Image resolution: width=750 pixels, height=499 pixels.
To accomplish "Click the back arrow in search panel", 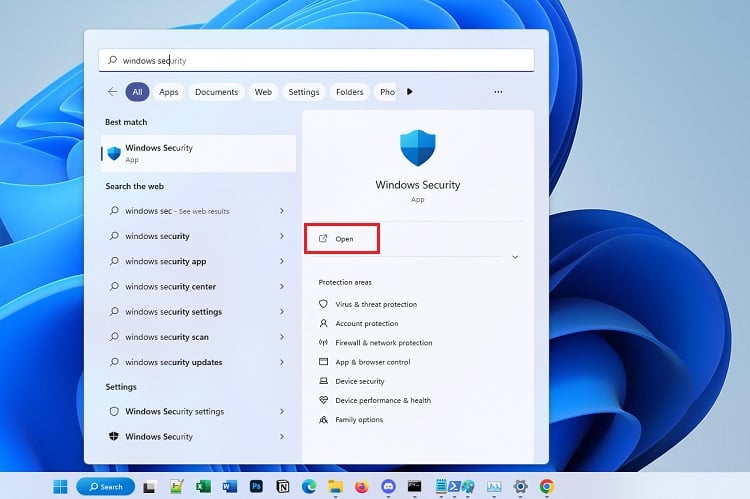I will [x=113, y=92].
